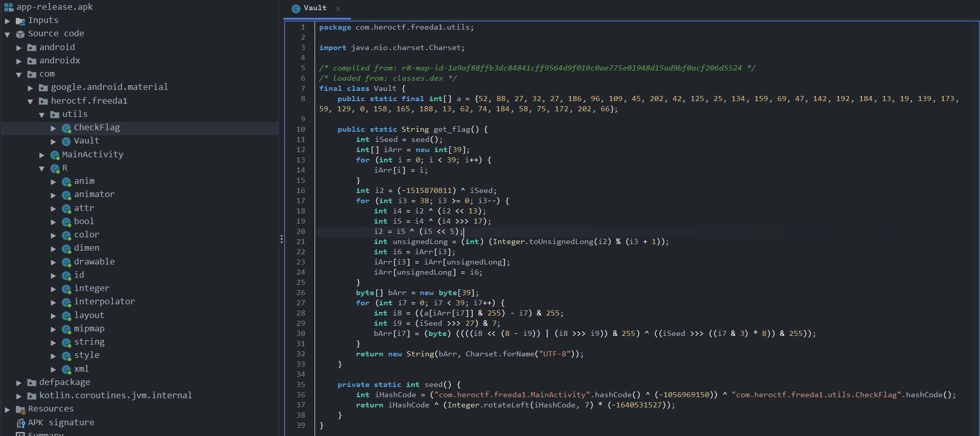Select the style class in tree

click(86, 355)
